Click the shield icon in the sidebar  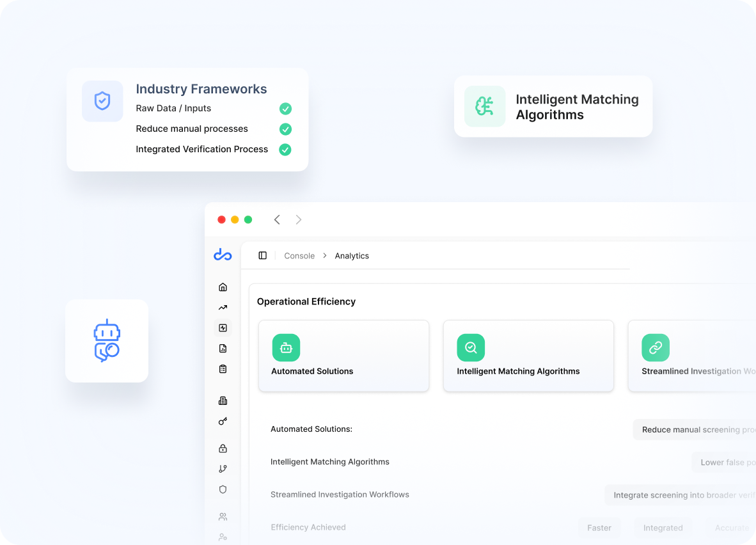click(223, 489)
